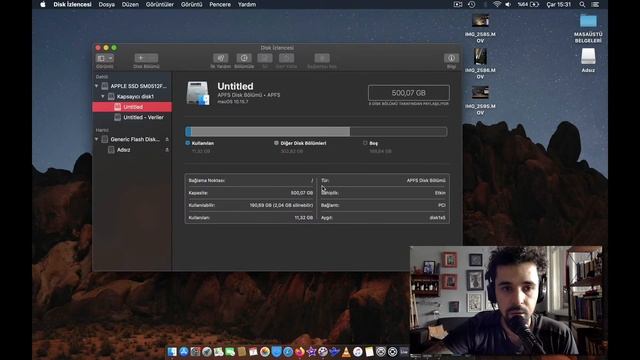Click the blue Kullanılan legend swatch
Image resolution: width=640 pixels, height=360 pixels.
pos(188,143)
